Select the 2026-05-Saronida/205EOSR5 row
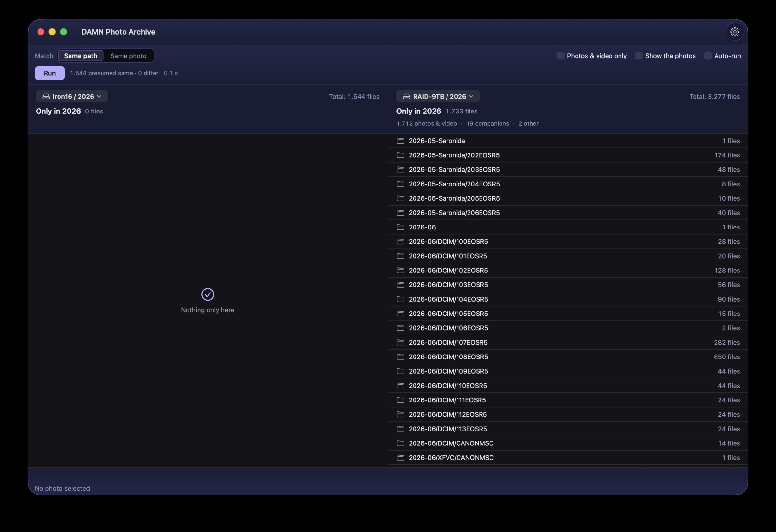Screen dimensions: 776x532 [x=568, y=198]
